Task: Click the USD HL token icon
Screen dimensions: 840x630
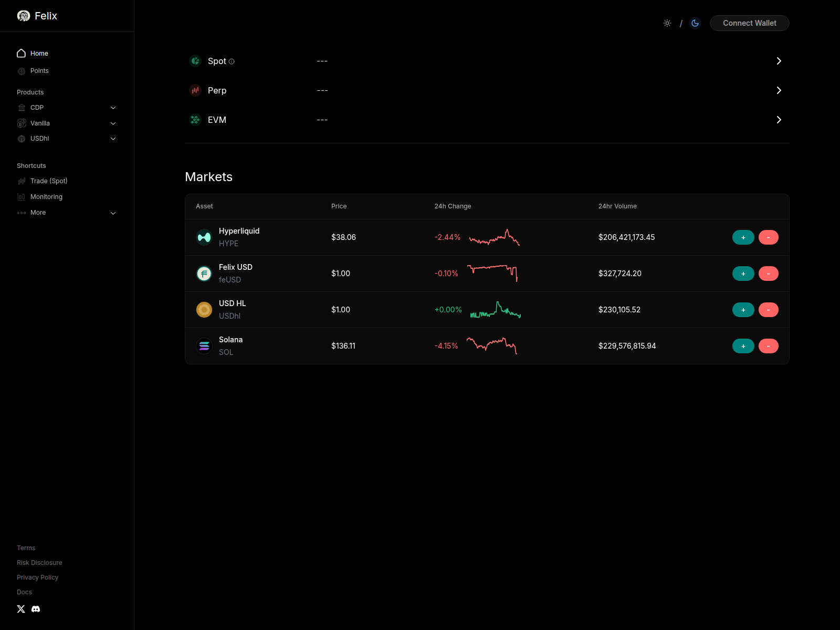Action: 204,310
